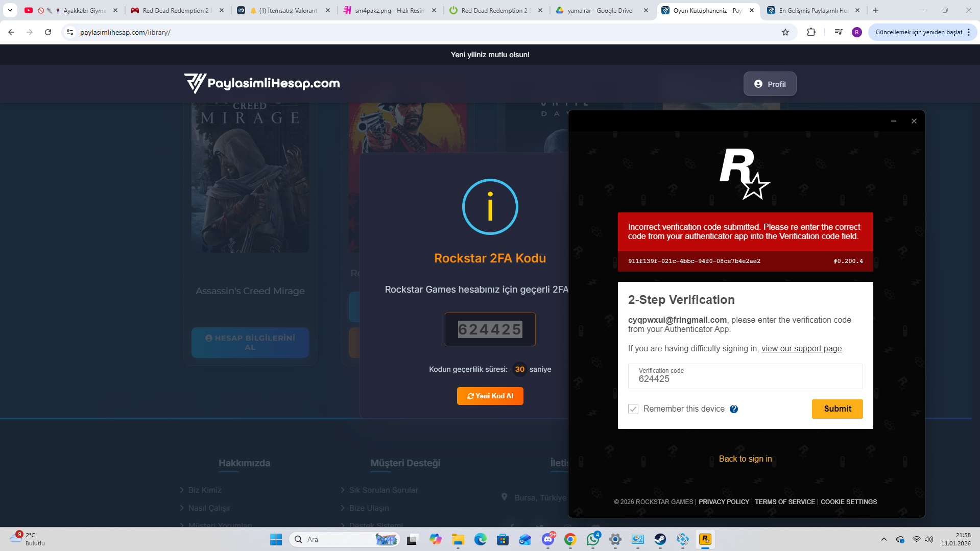Open the Windows Start menu

(x=276, y=539)
